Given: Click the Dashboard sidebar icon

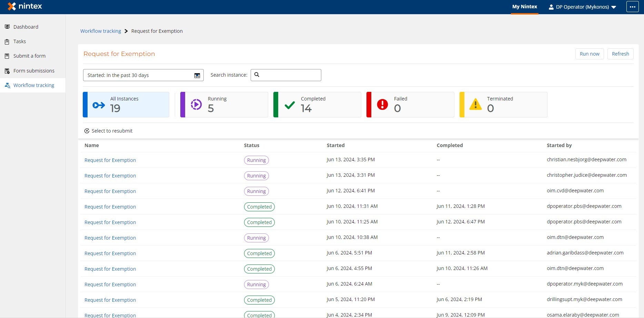Looking at the screenshot, I should 7,27.
